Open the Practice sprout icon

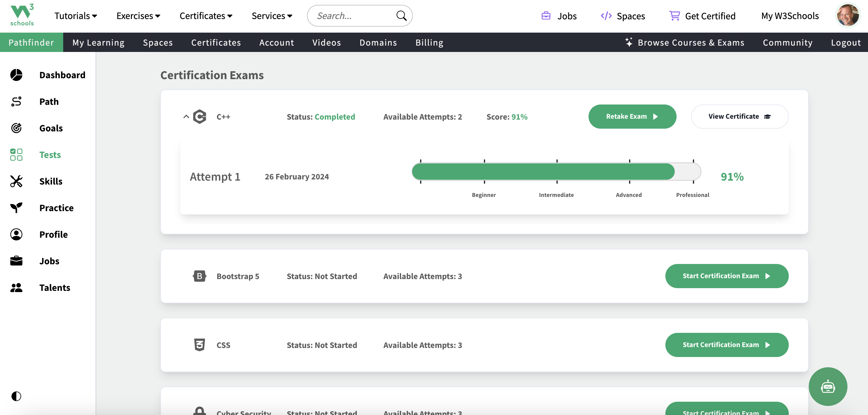pos(16,208)
